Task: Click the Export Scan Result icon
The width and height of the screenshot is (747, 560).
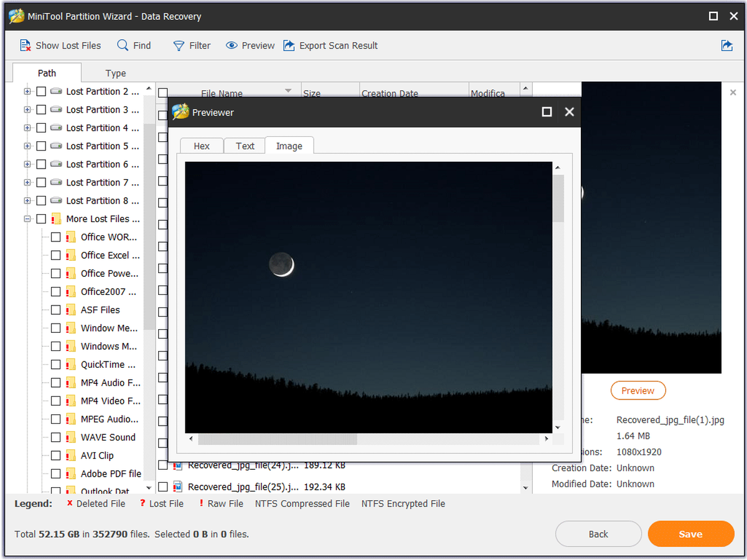Action: pyautogui.click(x=289, y=45)
